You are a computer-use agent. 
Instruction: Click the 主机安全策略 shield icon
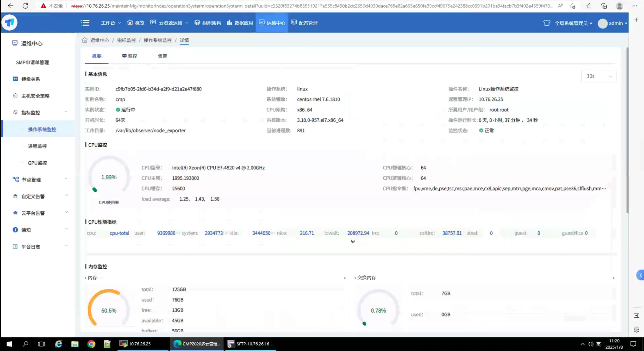15,95
